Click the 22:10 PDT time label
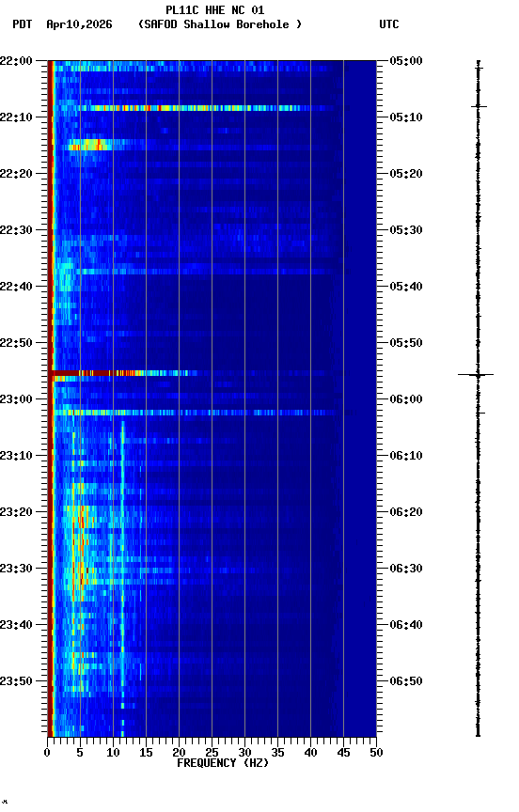519x812 pixels. [17, 117]
